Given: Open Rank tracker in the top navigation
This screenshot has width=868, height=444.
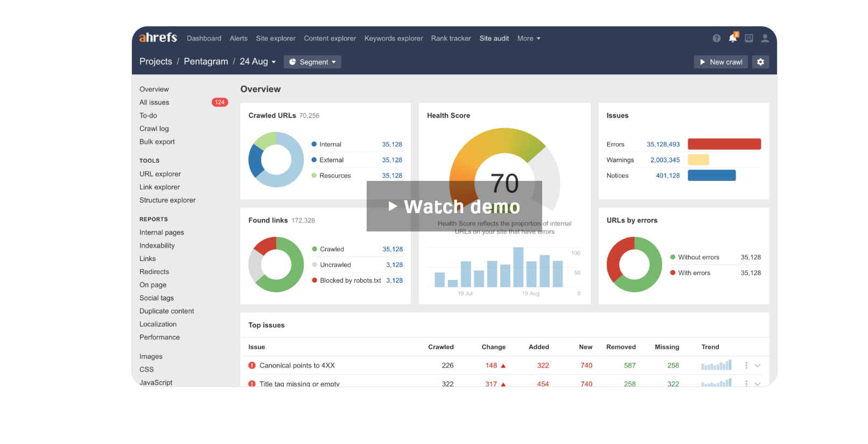Looking at the screenshot, I should pos(451,38).
